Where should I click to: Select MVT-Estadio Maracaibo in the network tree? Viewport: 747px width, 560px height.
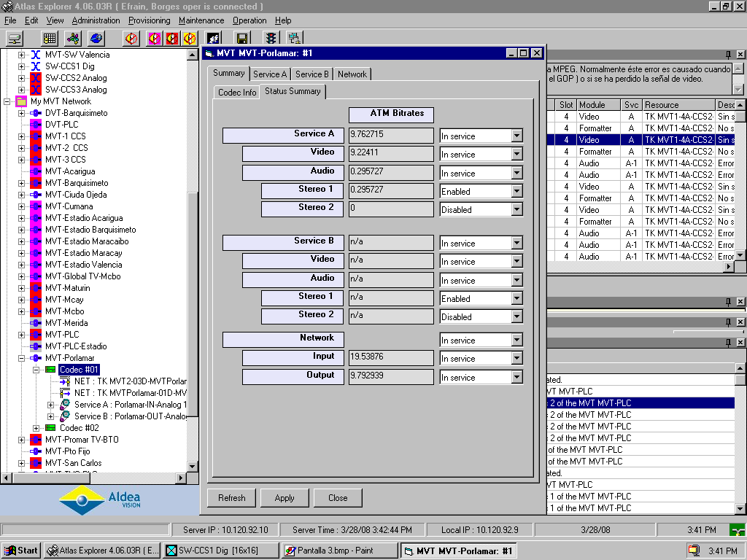(86, 241)
